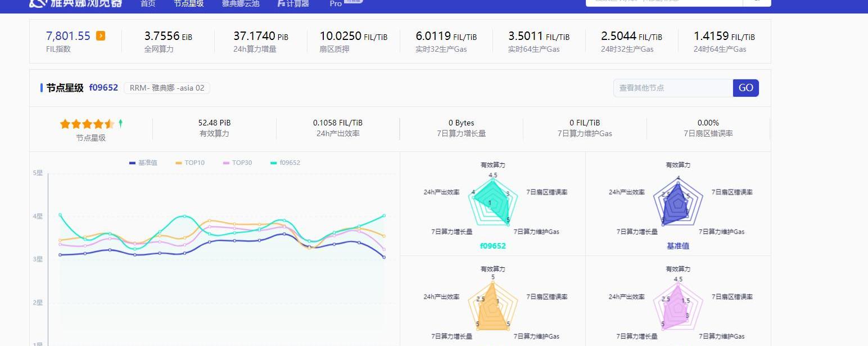The height and width of the screenshot is (346, 868).
Task: Click the green up-arrow next to stars
Action: [x=120, y=124]
